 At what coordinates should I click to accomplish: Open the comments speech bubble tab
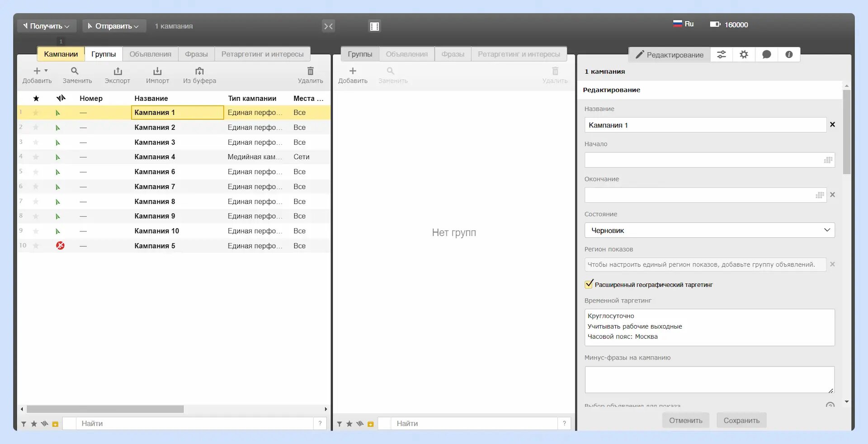767,55
